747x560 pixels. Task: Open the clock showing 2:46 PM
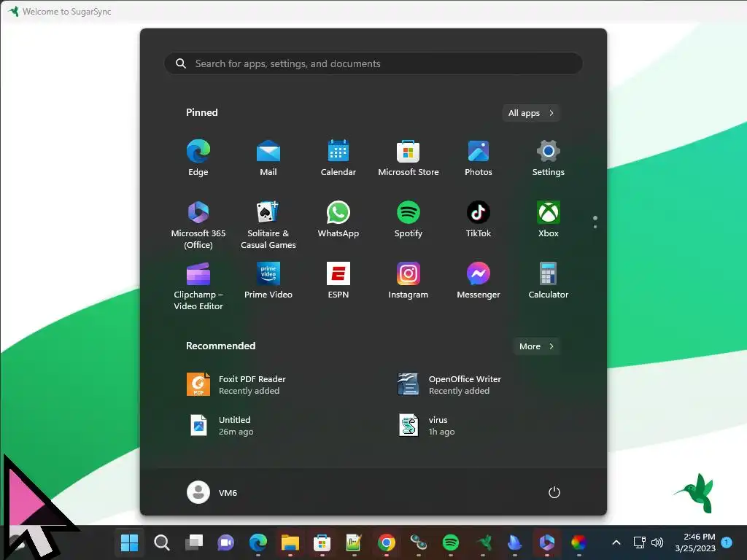point(695,542)
